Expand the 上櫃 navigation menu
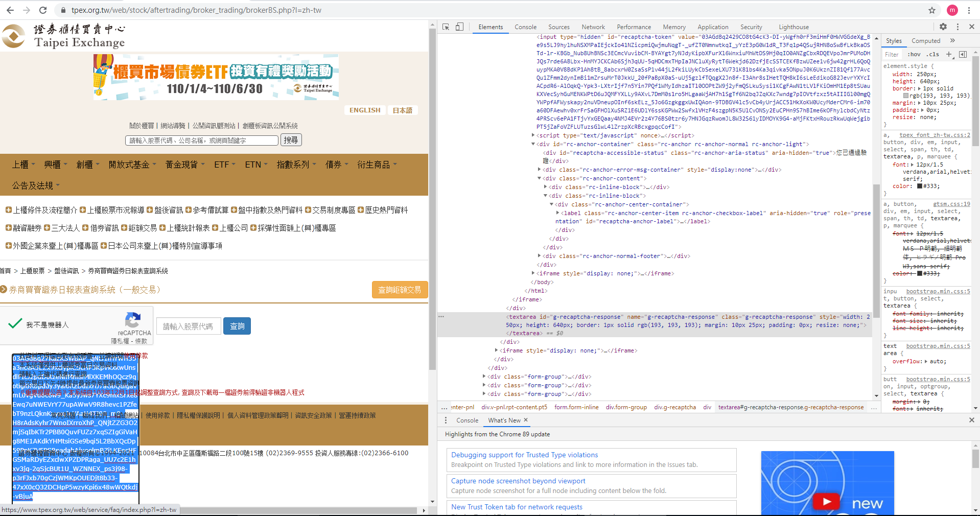980x516 pixels. 24,165
